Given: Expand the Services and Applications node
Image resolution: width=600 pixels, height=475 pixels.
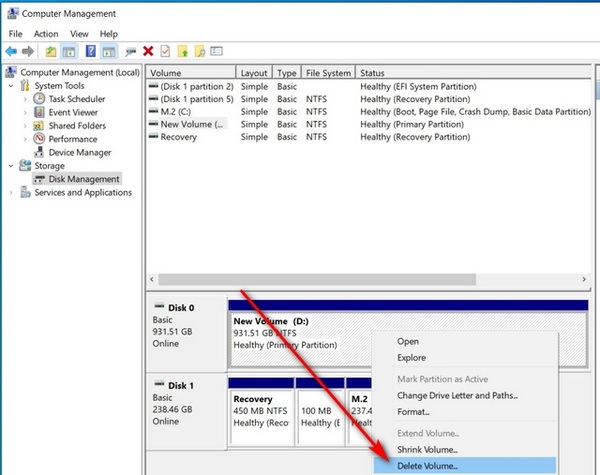Looking at the screenshot, I should coord(11,193).
